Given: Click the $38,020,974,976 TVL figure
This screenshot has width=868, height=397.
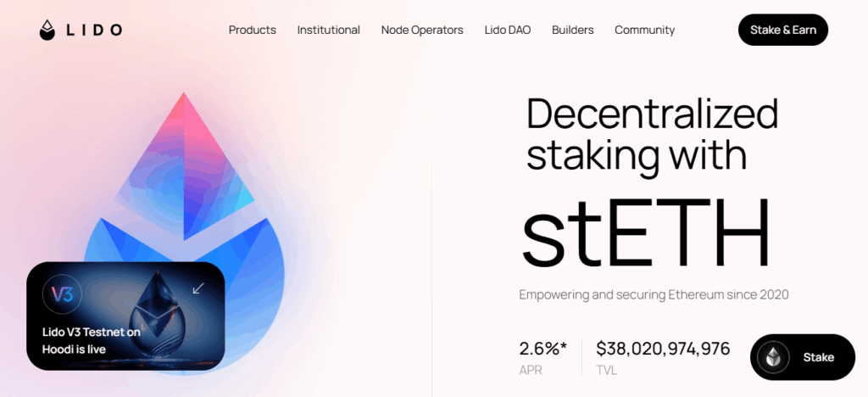Looking at the screenshot, I should click(662, 349).
